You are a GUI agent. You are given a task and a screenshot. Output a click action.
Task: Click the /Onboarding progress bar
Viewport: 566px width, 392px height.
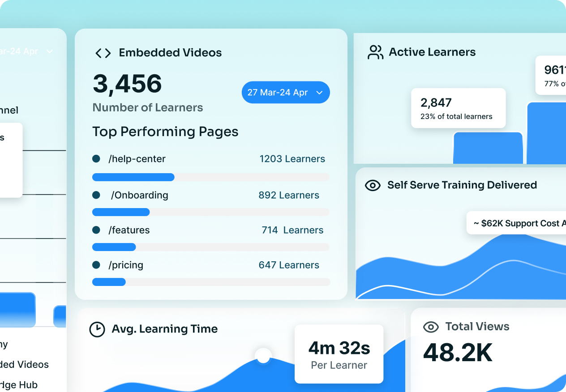(211, 212)
